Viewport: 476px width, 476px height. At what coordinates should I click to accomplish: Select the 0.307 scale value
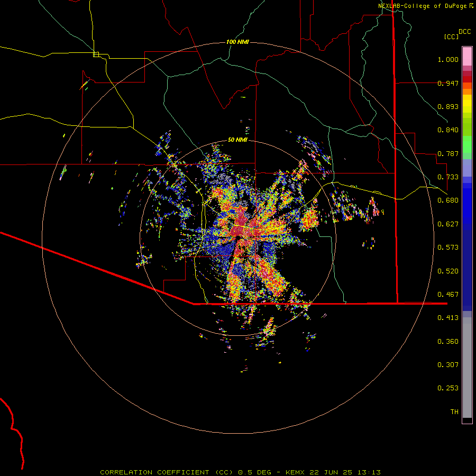[x=448, y=365]
